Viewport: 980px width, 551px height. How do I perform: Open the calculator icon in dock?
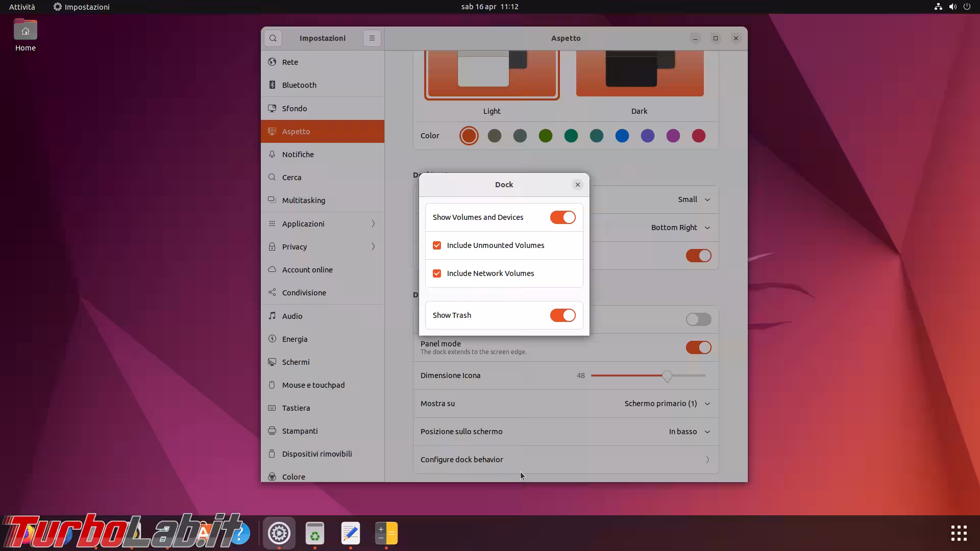coord(386,533)
